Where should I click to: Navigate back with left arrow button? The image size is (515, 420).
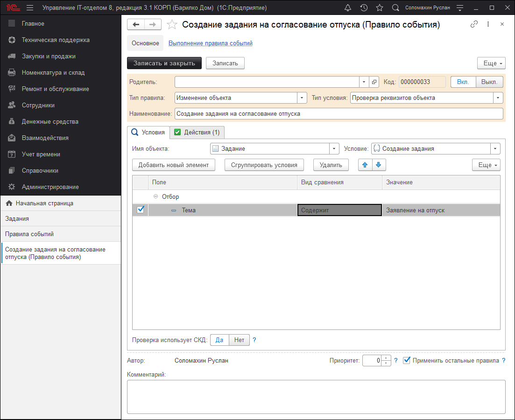[136, 25]
